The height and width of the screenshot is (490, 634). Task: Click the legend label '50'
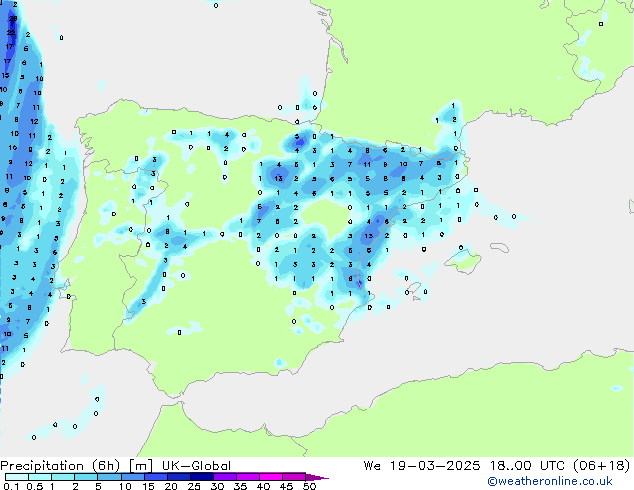coord(309,486)
